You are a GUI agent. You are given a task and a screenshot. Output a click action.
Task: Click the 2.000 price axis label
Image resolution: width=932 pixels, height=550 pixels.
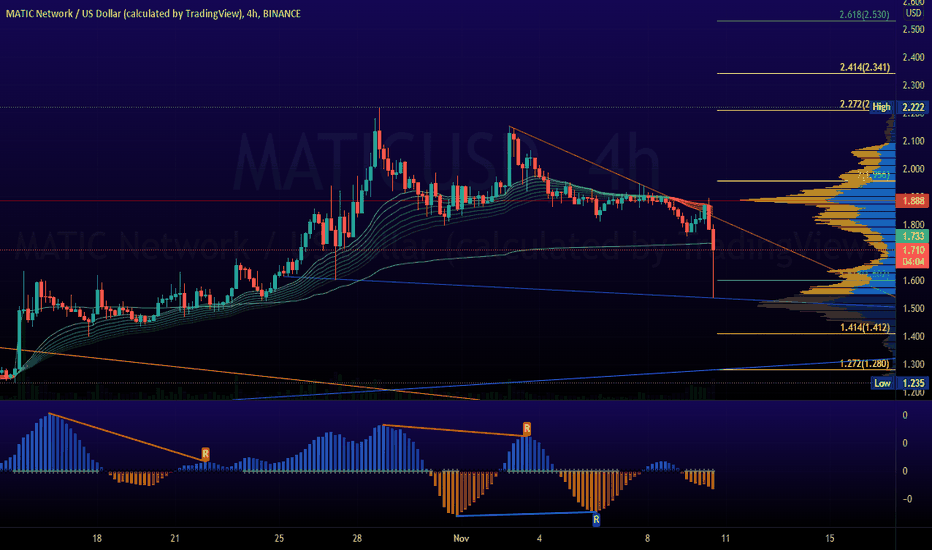tap(914, 169)
